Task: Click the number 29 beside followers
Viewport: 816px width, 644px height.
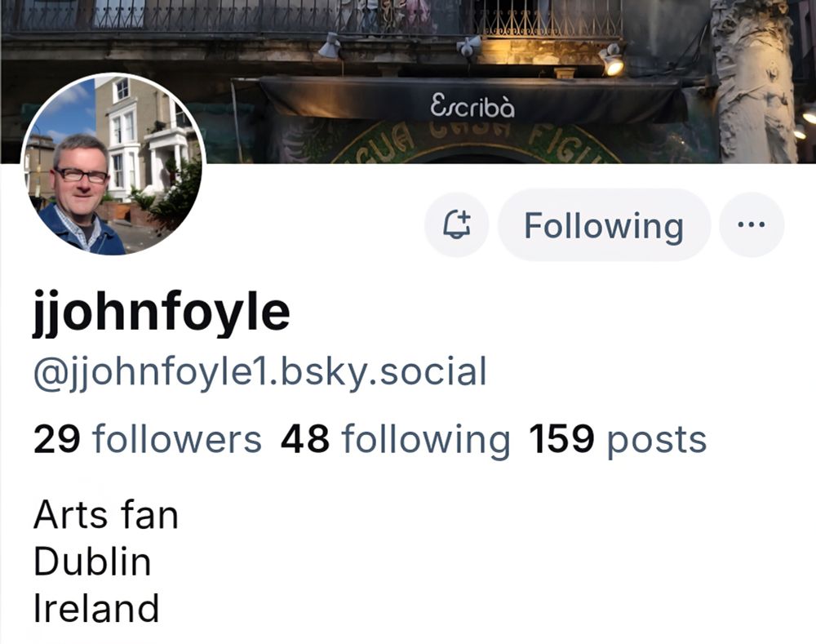Action: pyautogui.click(x=57, y=439)
